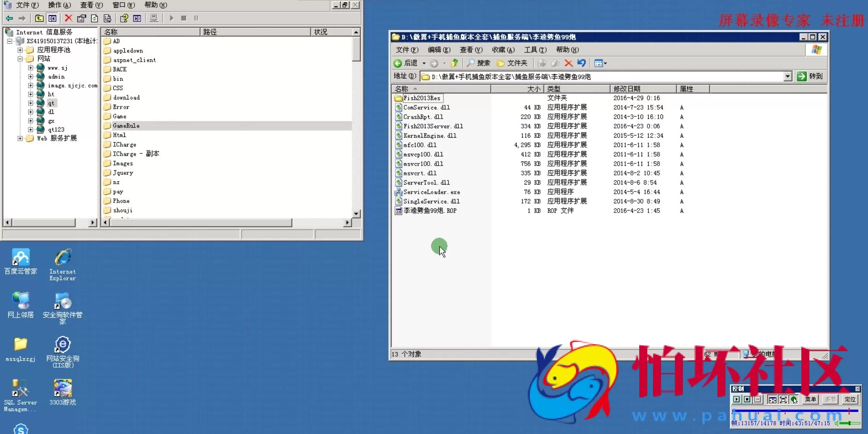Toggle the 文件夹 folders pane button
The height and width of the screenshot is (434, 868).
[x=512, y=63]
